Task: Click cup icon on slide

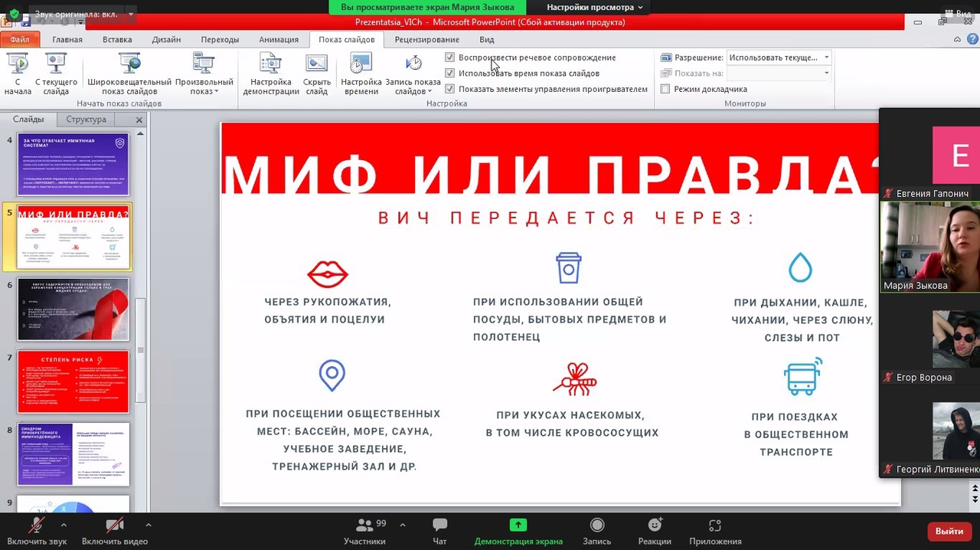Action: pyautogui.click(x=569, y=268)
